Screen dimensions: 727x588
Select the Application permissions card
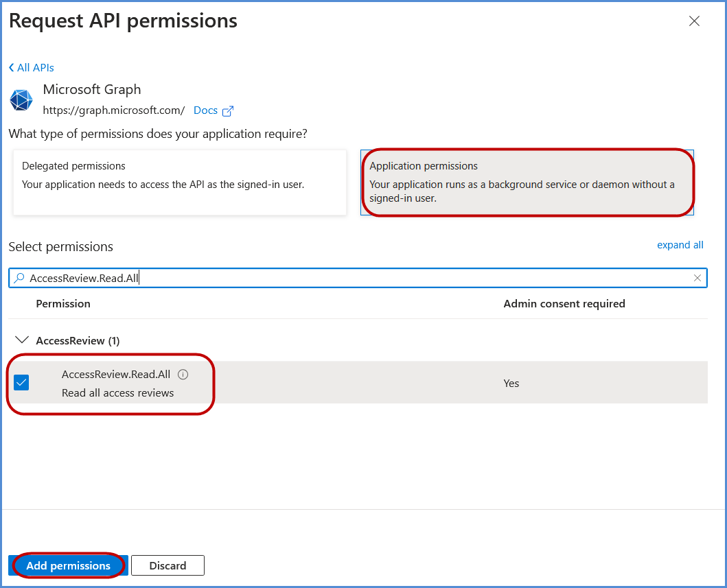tap(527, 183)
